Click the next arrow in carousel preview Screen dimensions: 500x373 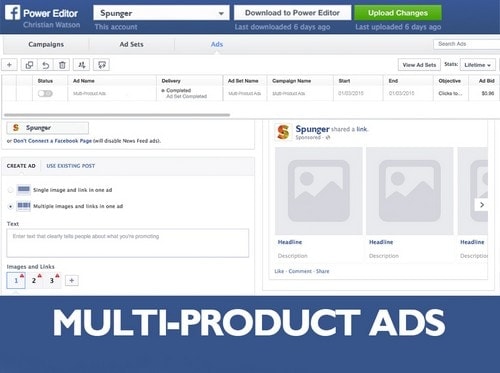pos(481,205)
